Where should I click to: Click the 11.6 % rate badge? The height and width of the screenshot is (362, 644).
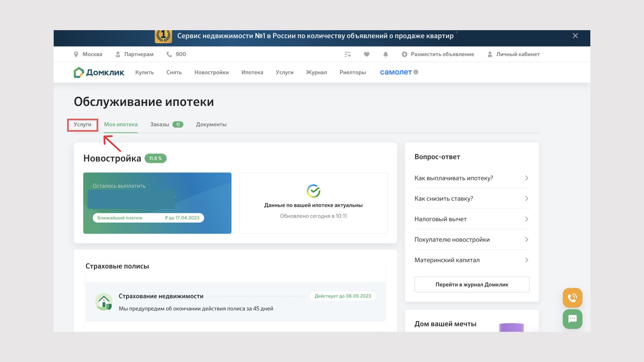(x=155, y=158)
